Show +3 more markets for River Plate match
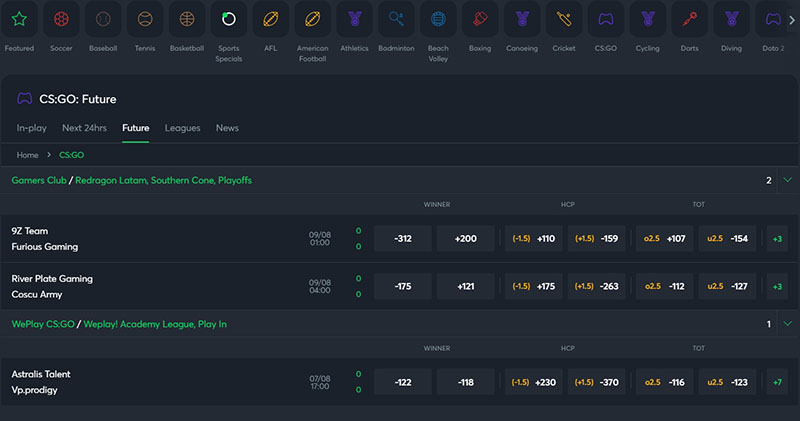The width and height of the screenshot is (800, 421). pyautogui.click(x=777, y=286)
